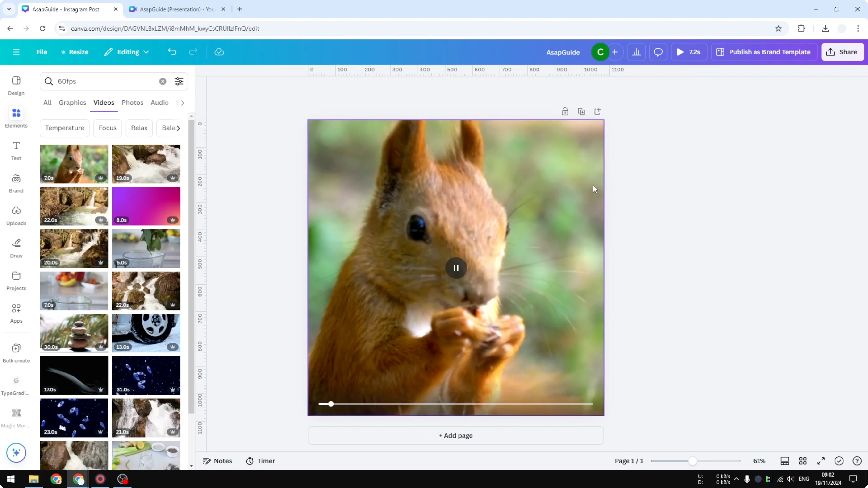The height and width of the screenshot is (488, 868).
Task: Click the Add page button
Action: (455, 435)
